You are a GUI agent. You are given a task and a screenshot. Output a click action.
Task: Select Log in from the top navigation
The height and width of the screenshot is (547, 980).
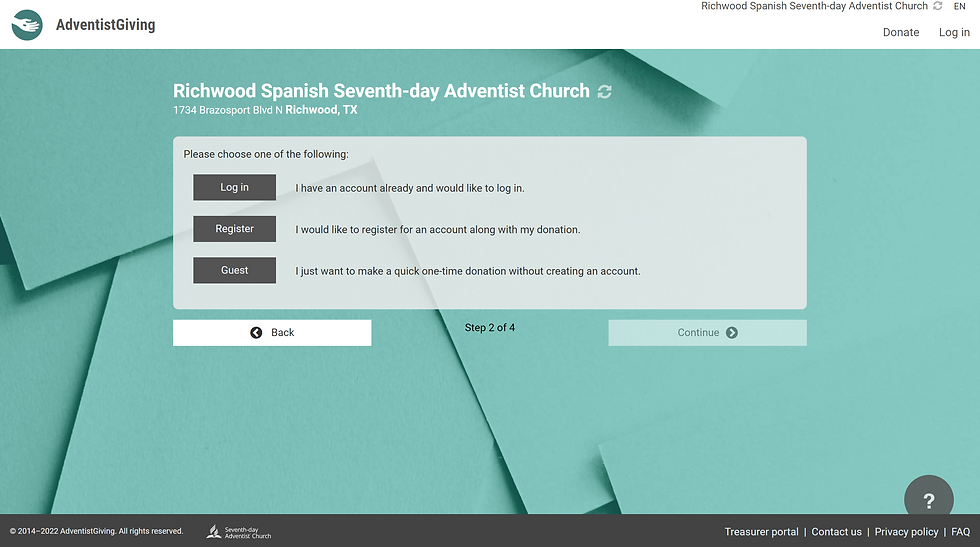coord(954,32)
